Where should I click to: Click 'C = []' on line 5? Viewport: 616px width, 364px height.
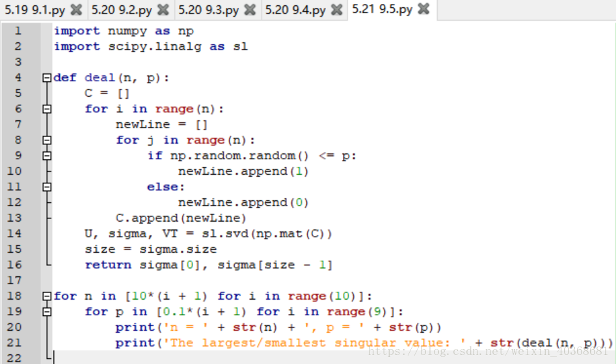(x=107, y=94)
